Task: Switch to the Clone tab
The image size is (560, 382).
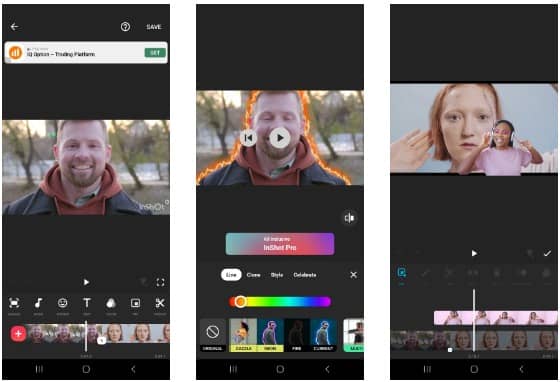Action: tap(254, 275)
